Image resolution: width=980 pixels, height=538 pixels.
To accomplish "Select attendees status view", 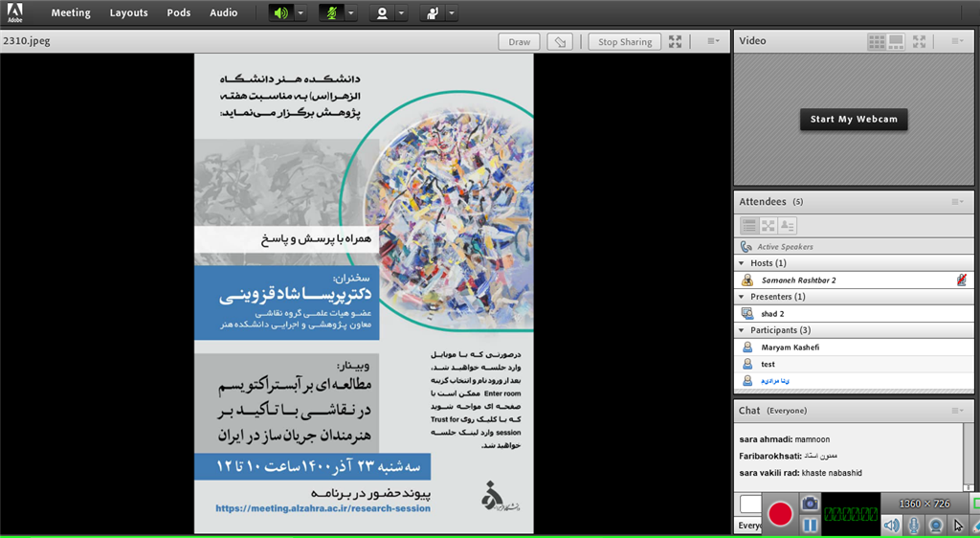I will click(787, 226).
